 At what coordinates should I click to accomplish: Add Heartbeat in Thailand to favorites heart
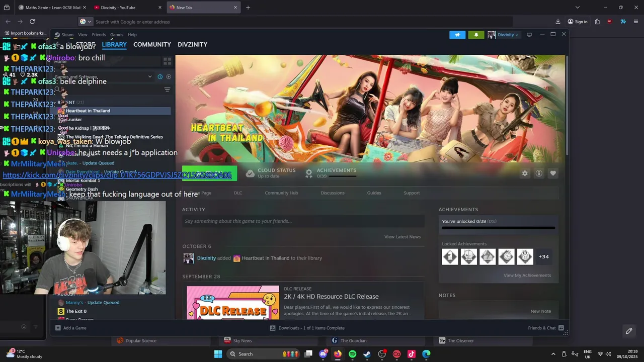553,173
